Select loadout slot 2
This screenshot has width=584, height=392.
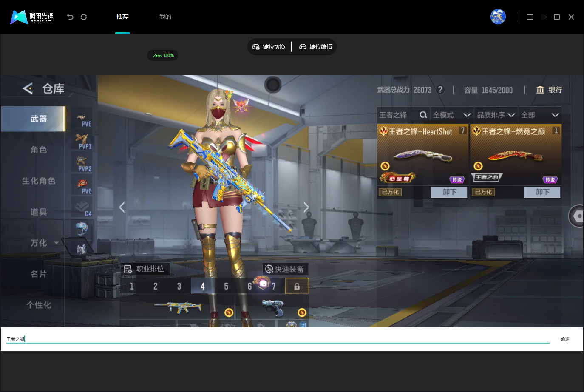pyautogui.click(x=155, y=286)
